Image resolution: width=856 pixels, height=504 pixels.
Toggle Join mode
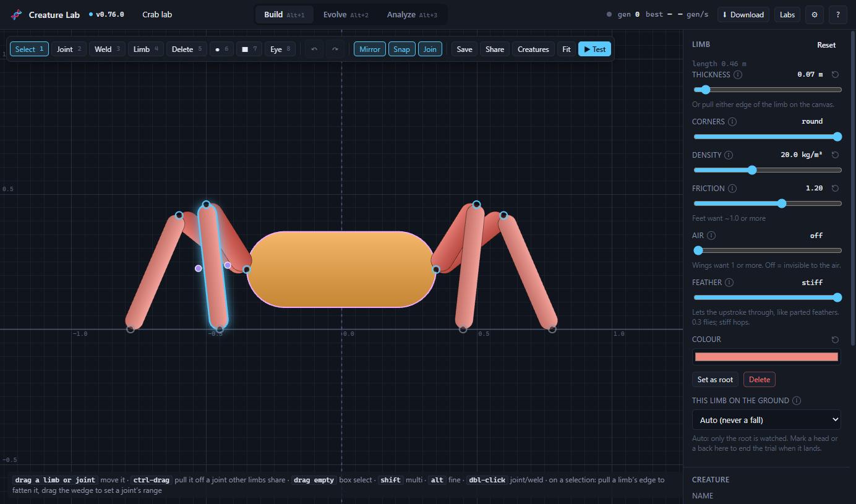430,49
